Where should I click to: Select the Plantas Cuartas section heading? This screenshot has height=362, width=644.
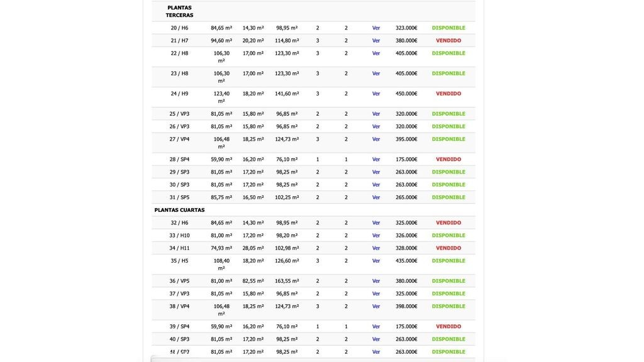click(179, 210)
